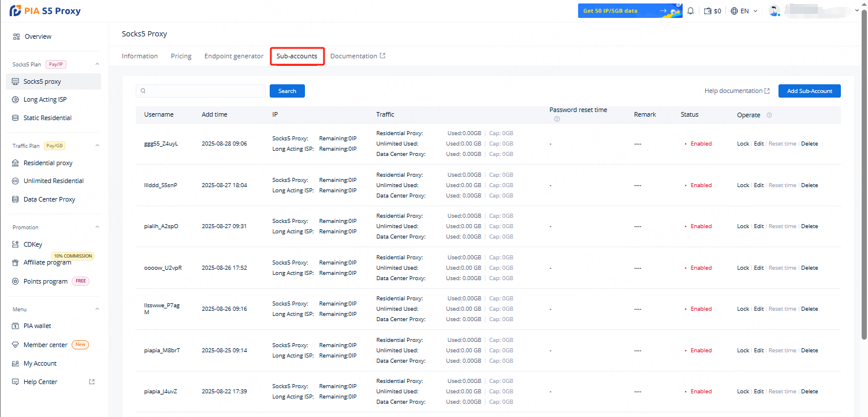Screen dimensions: 868x417
Task: Click the Overview grid icon in sidebar
Action: click(x=16, y=36)
